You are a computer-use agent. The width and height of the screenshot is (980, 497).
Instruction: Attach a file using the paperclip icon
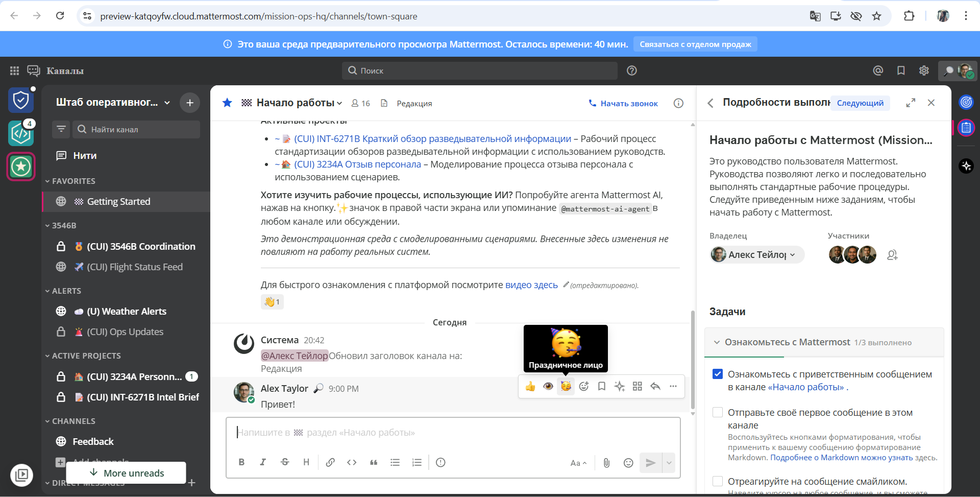(x=606, y=462)
